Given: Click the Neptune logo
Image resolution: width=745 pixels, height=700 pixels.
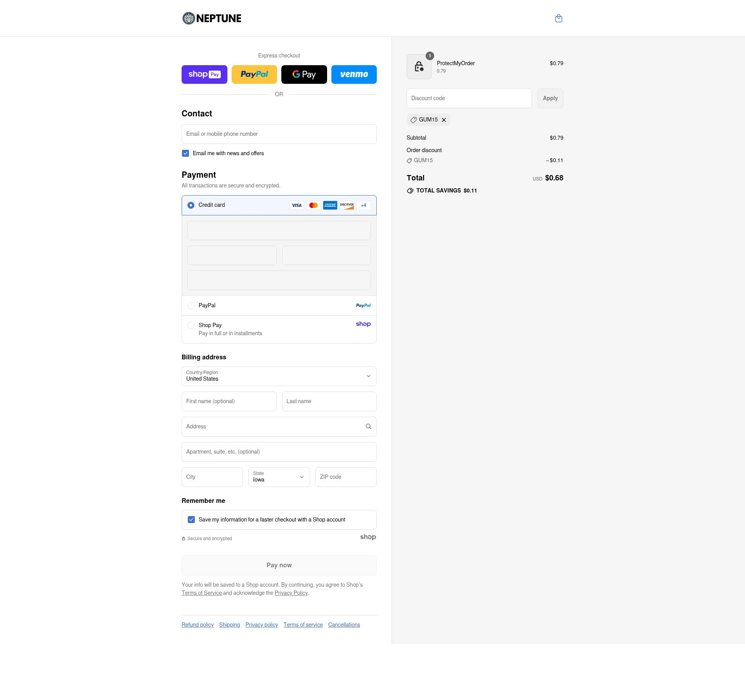Looking at the screenshot, I should tap(211, 18).
